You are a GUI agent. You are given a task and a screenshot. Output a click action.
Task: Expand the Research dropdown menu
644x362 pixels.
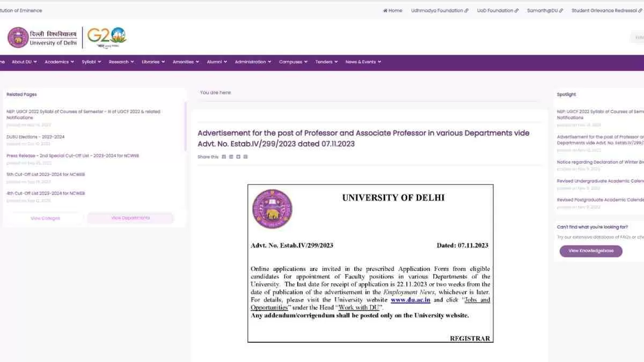(x=121, y=62)
